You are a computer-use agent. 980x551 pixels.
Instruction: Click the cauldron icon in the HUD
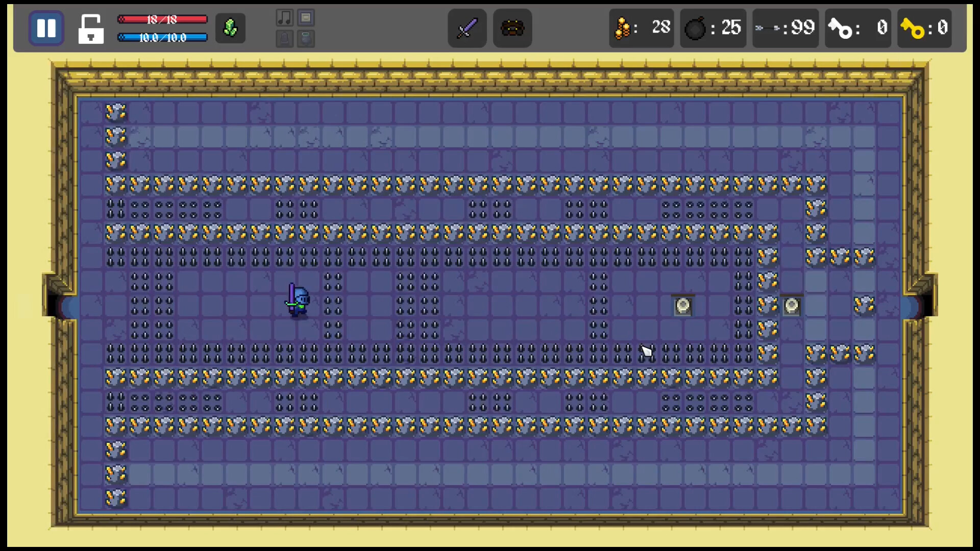coord(306,38)
